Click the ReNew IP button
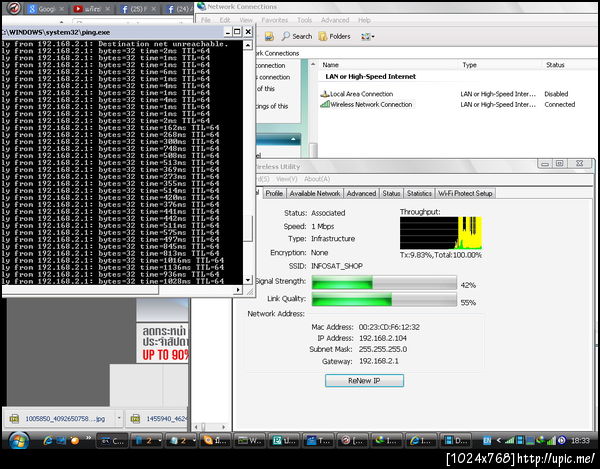The width and height of the screenshot is (600, 469). click(364, 381)
